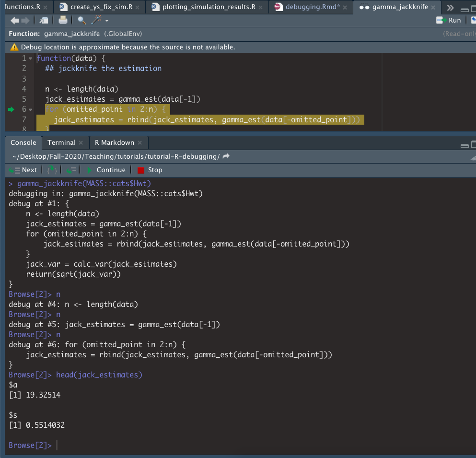
Task: Click the '19.32514' output value
Action: 43,395
